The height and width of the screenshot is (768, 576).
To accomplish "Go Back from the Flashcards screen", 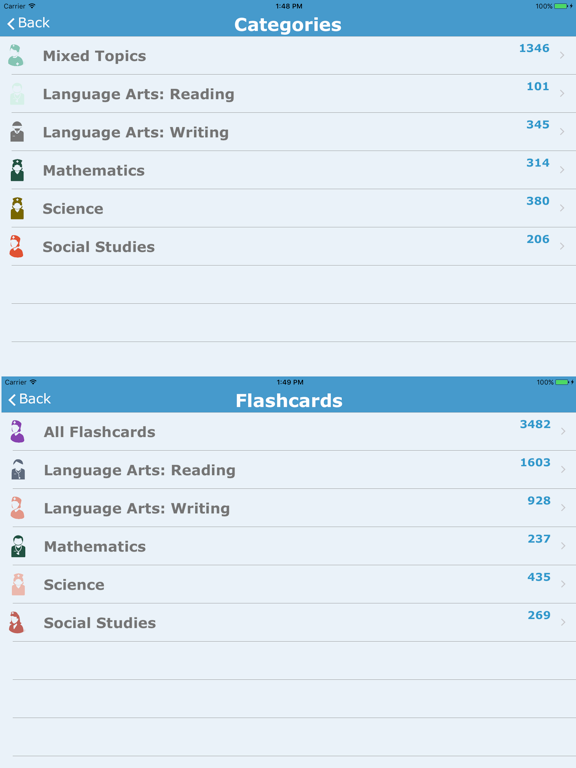I will (29, 399).
